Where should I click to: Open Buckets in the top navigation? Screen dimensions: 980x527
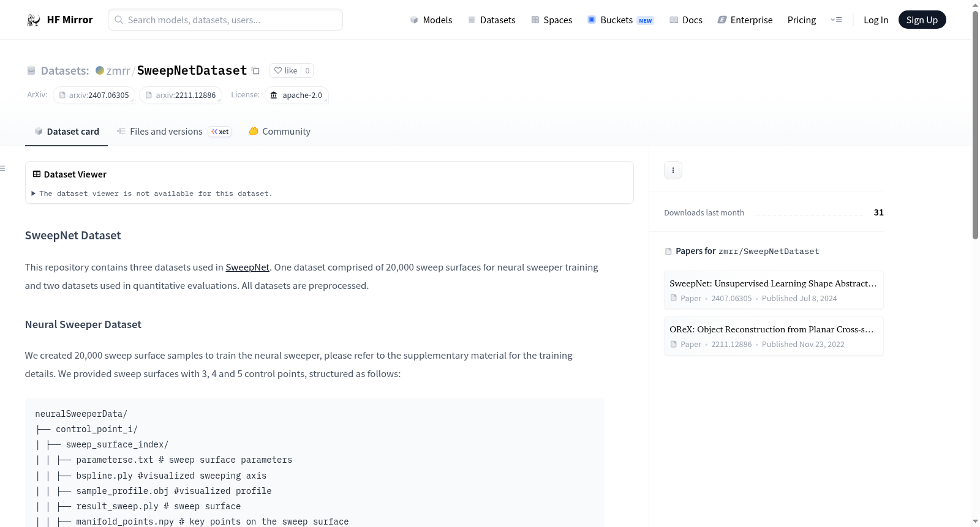coord(620,20)
